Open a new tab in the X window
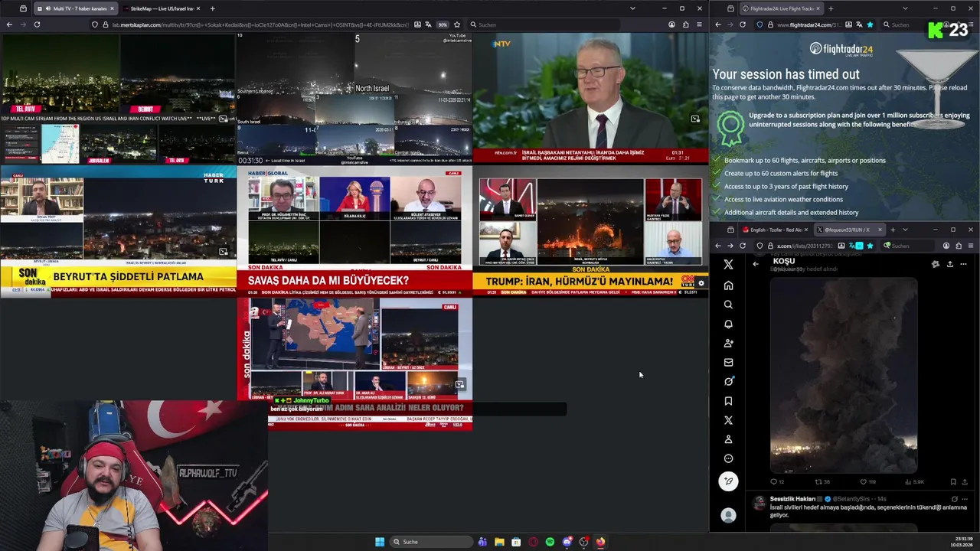Screen dimensions: 980x551 [893, 230]
